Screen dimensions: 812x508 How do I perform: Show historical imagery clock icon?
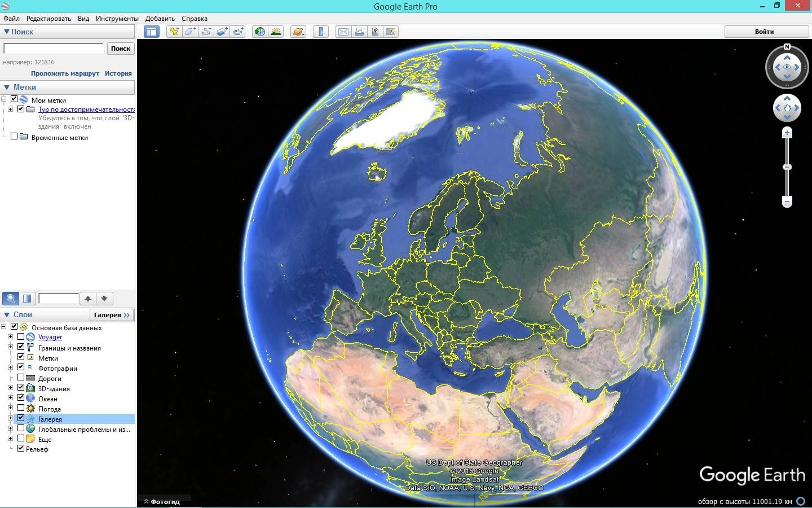259,32
